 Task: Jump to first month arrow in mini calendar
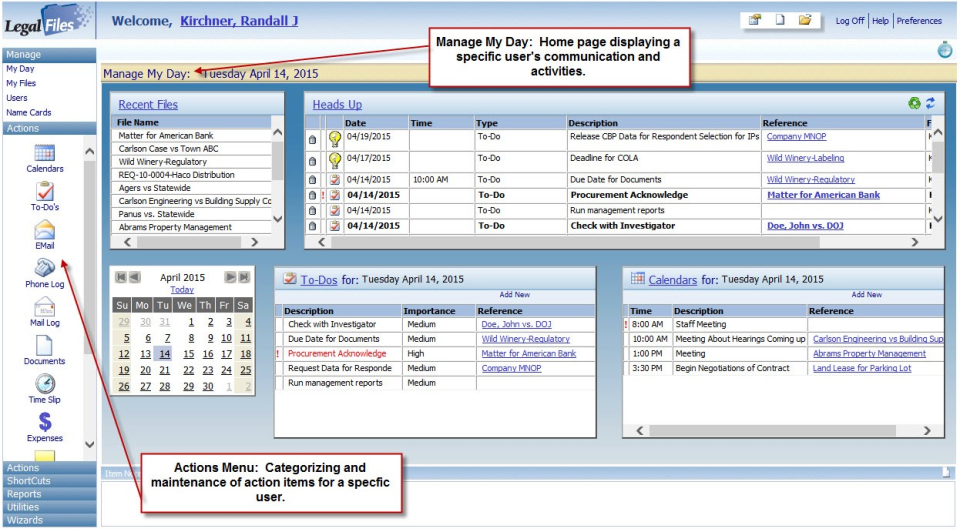point(121,277)
